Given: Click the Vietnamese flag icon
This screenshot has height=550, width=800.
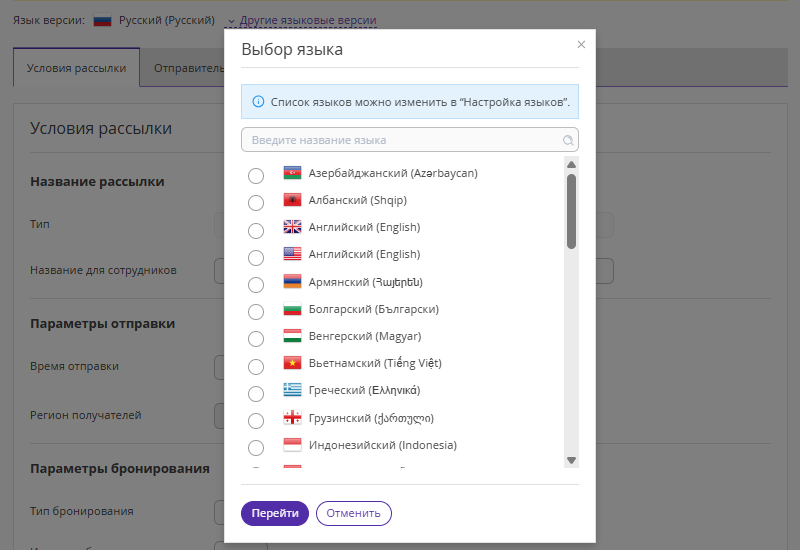Looking at the screenshot, I should coord(292,363).
